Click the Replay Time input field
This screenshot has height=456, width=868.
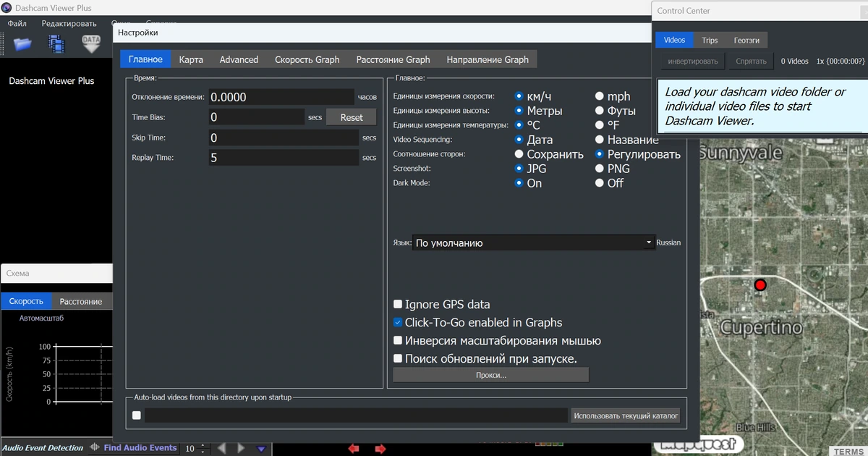[x=284, y=158]
